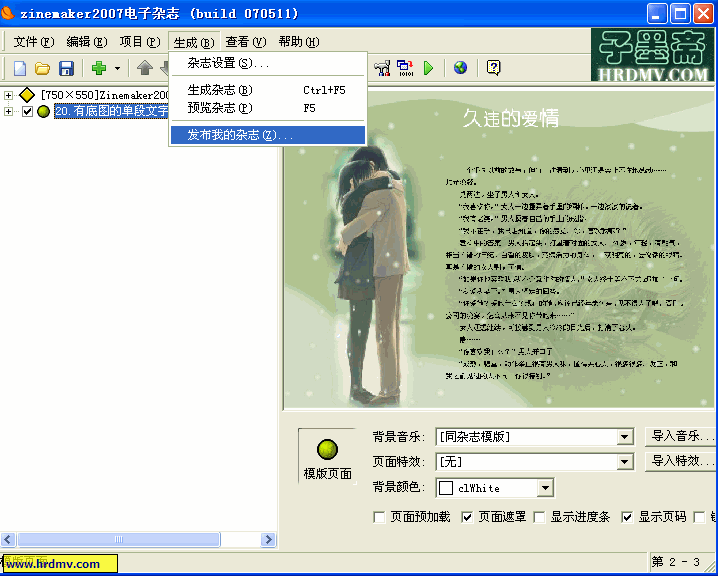Click the 久违的爱情 page preview image
Screen dimensions: 718x576
(x=498, y=249)
